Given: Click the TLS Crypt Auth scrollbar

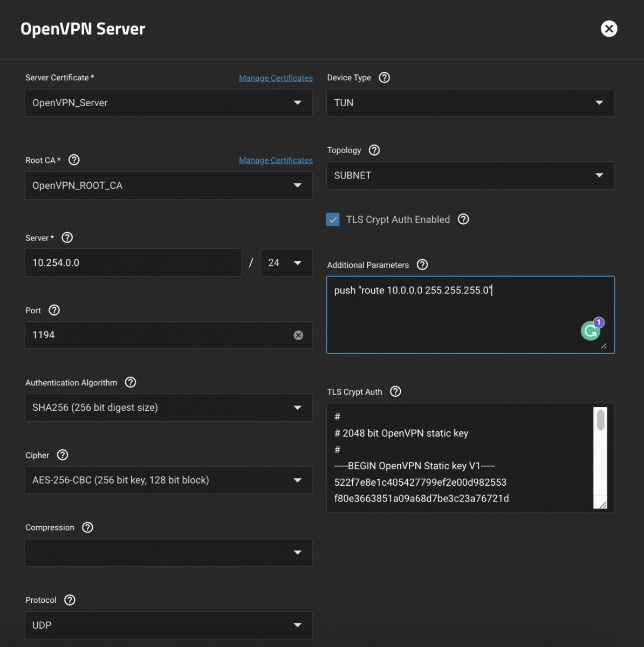Looking at the screenshot, I should click(600, 421).
